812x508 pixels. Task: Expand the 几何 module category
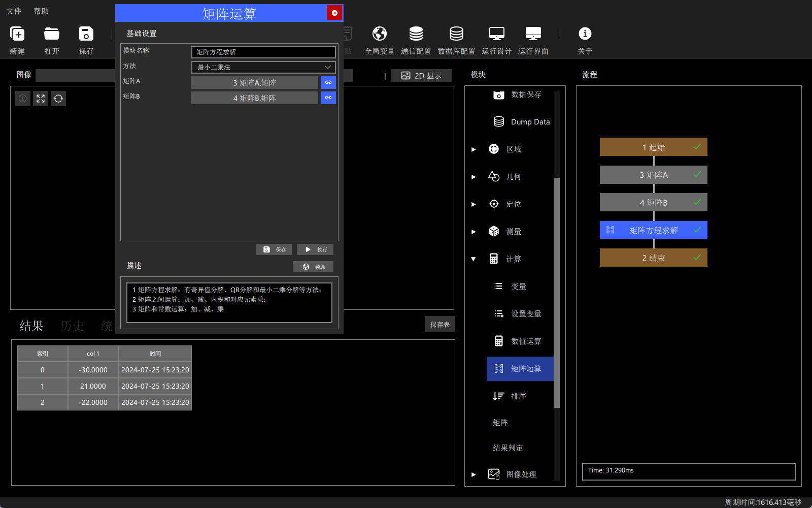(473, 177)
